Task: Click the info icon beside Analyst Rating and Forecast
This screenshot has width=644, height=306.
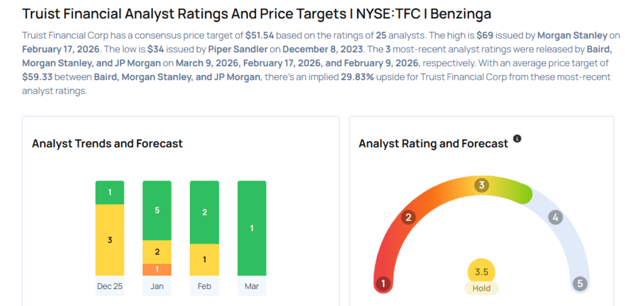Action: (x=517, y=139)
